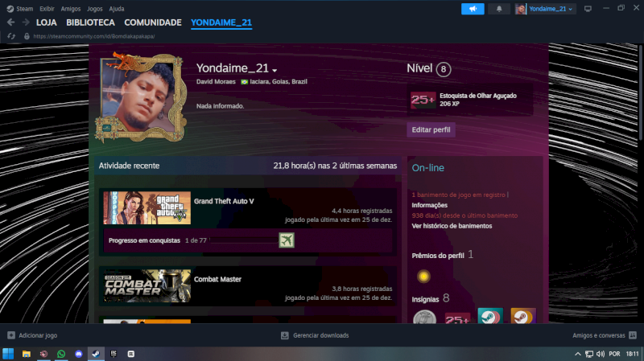Open the orange Steam badge under Insígnias

point(522,315)
